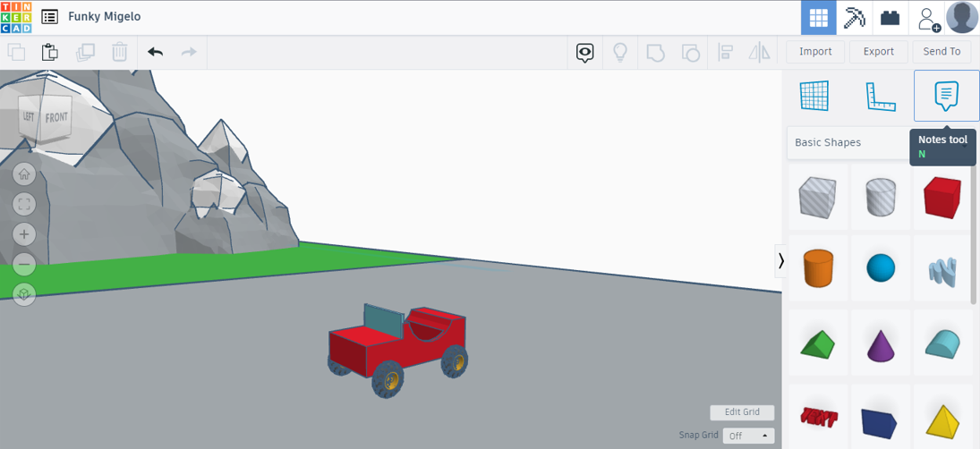The width and height of the screenshot is (980, 449).
Task: Click the Edit Grid button
Action: pos(742,412)
